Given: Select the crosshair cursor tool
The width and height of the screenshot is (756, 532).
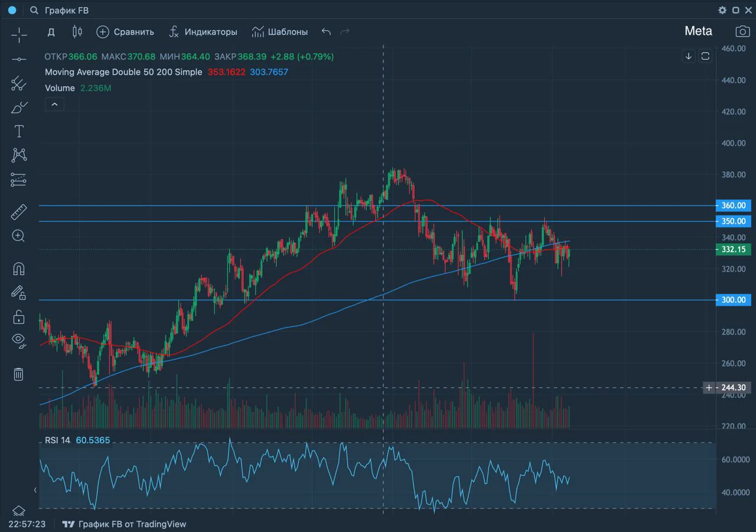Looking at the screenshot, I should tap(19, 35).
